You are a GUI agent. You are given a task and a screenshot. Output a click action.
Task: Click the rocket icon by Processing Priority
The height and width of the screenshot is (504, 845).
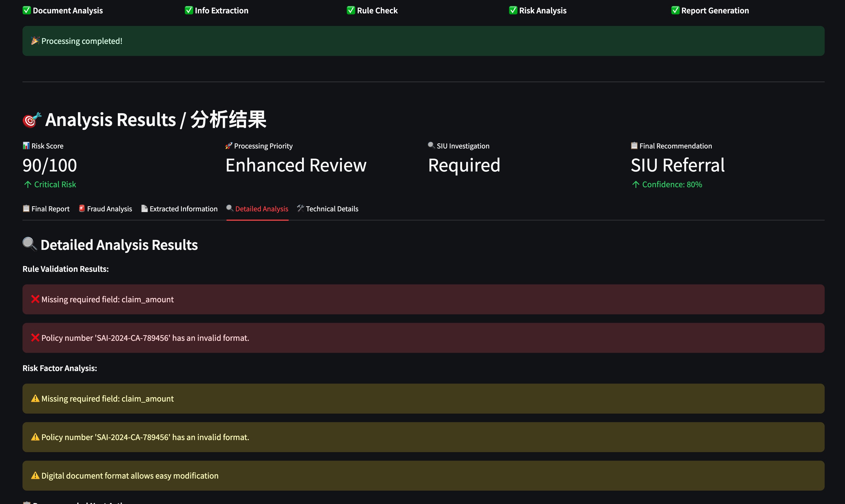(x=229, y=146)
